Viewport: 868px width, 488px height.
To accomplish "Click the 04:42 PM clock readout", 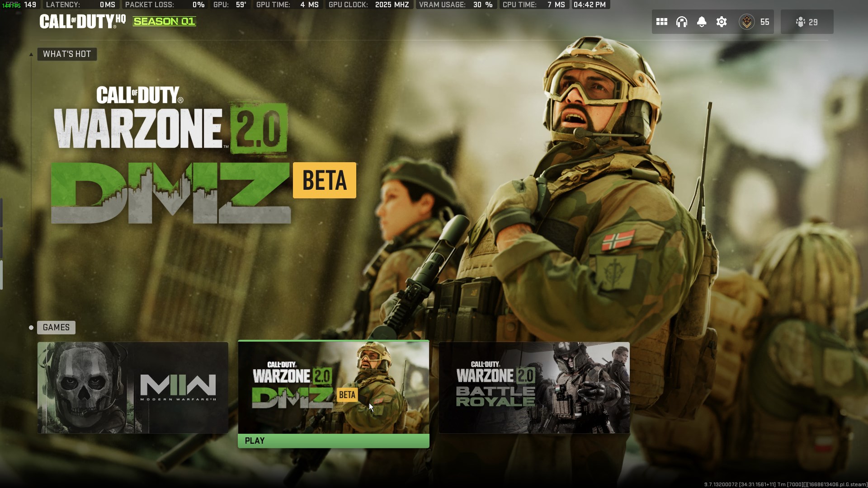I will coord(590,5).
